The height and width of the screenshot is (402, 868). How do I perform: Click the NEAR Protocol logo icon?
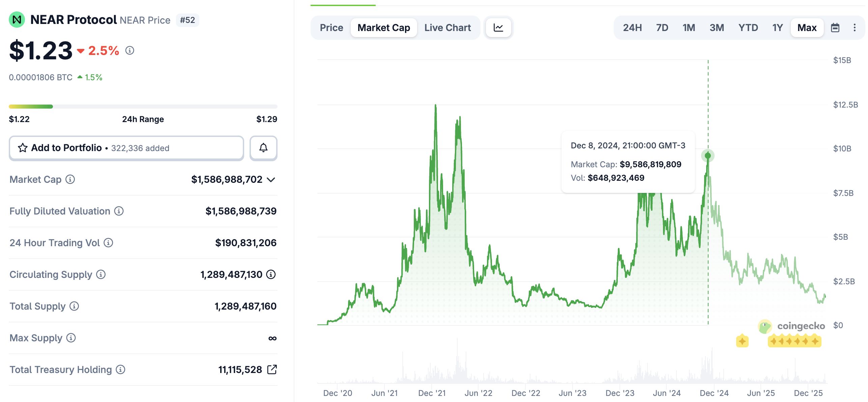pyautogui.click(x=17, y=20)
